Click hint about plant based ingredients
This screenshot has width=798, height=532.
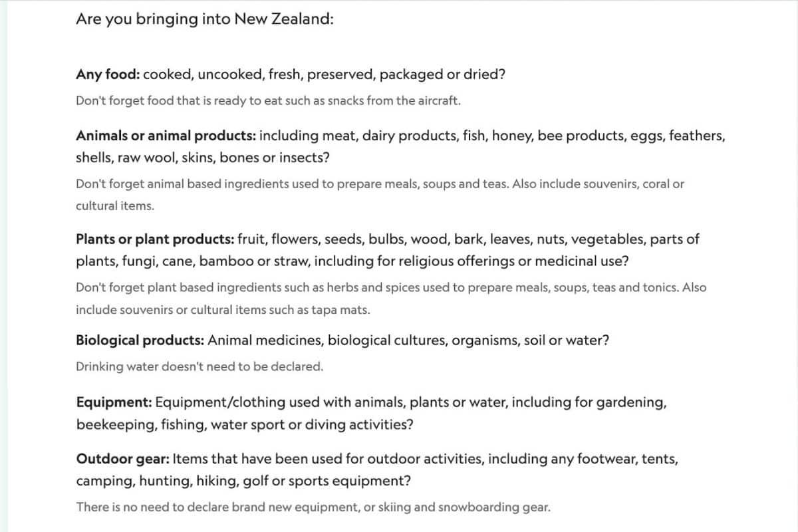coord(391,288)
